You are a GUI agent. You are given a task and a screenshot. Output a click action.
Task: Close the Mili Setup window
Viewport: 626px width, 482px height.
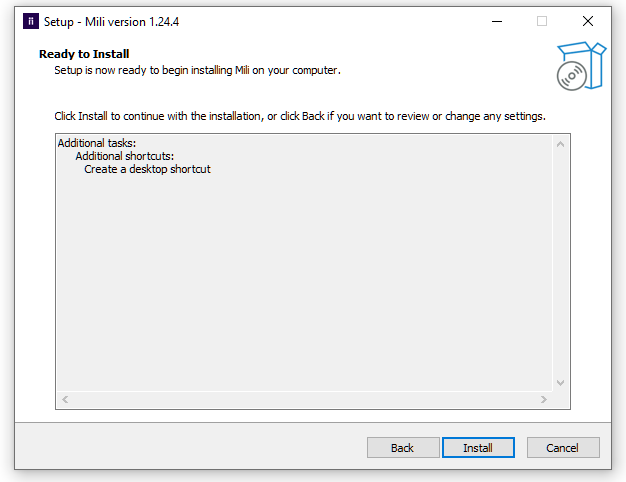(588, 21)
